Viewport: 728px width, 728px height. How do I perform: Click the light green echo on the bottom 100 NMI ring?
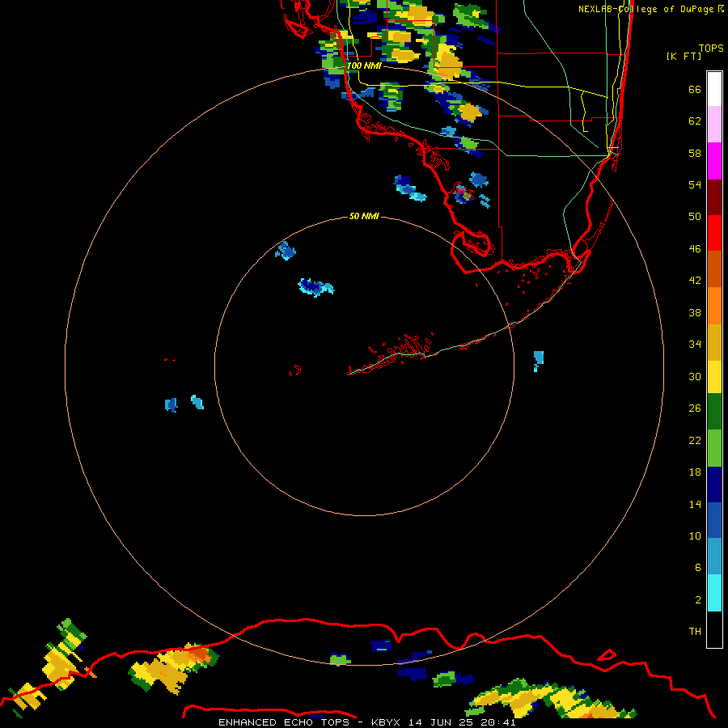click(x=340, y=659)
